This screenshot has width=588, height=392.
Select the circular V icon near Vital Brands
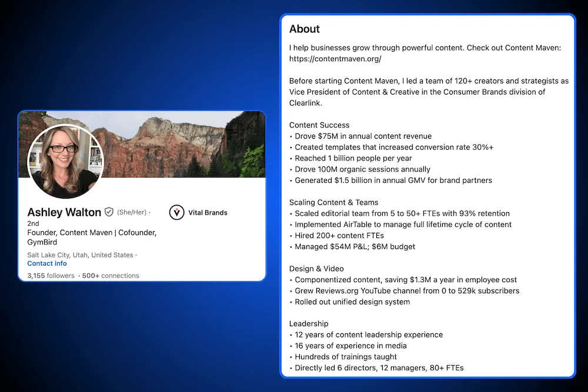[176, 212]
